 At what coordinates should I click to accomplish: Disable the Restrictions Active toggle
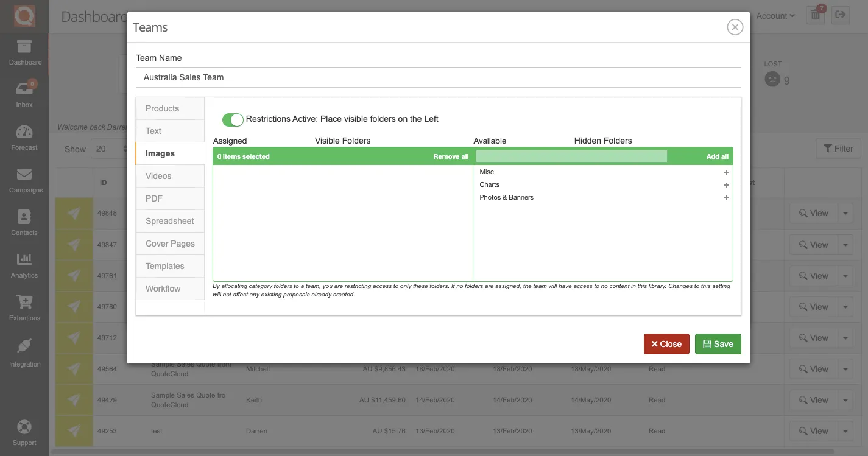pos(232,119)
